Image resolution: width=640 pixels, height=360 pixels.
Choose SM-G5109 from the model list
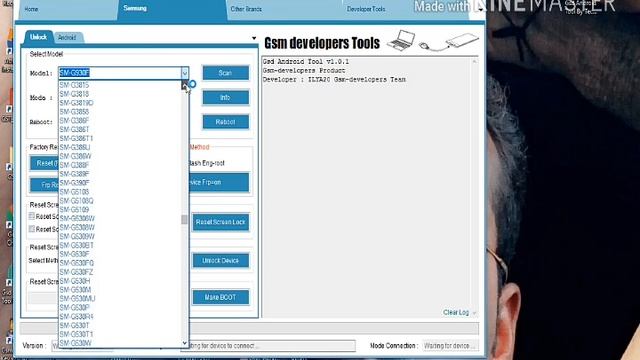coord(120,210)
